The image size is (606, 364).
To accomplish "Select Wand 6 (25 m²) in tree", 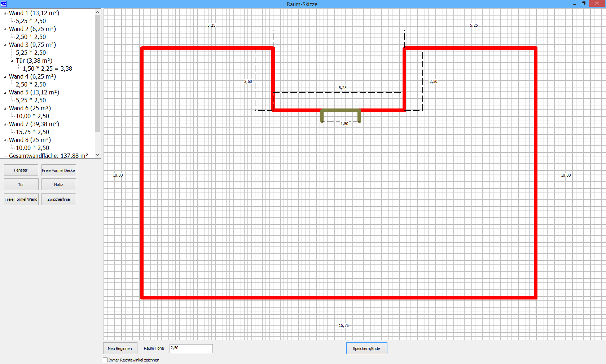I will 30,108.
